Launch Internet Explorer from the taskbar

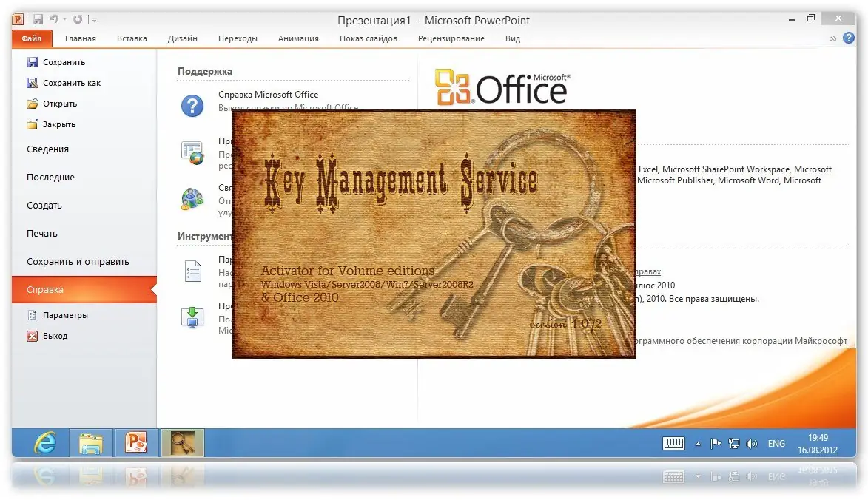45,444
